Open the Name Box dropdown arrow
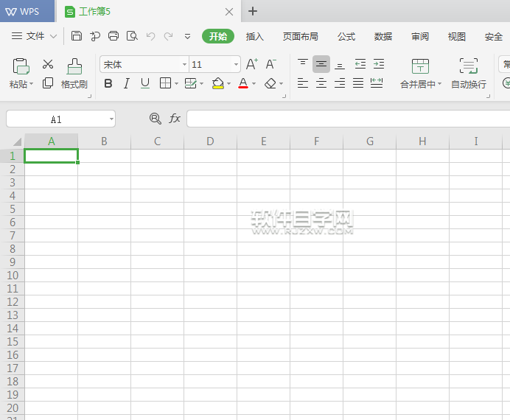 (111, 119)
